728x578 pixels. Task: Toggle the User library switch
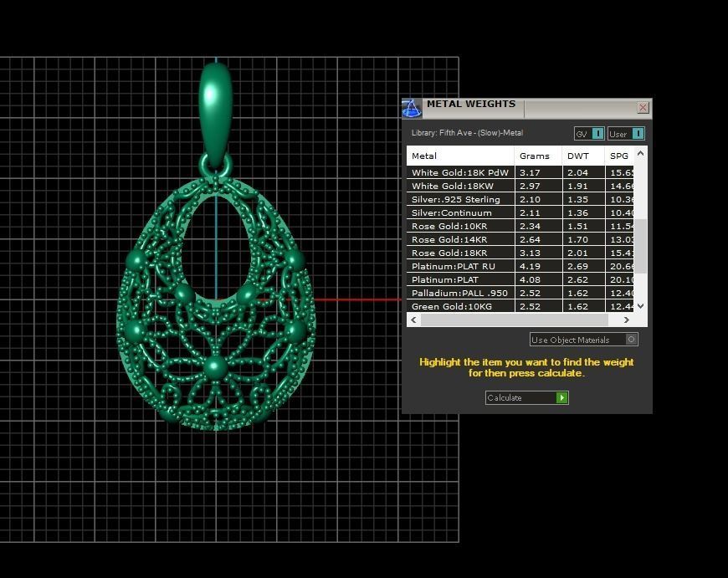pos(626,134)
